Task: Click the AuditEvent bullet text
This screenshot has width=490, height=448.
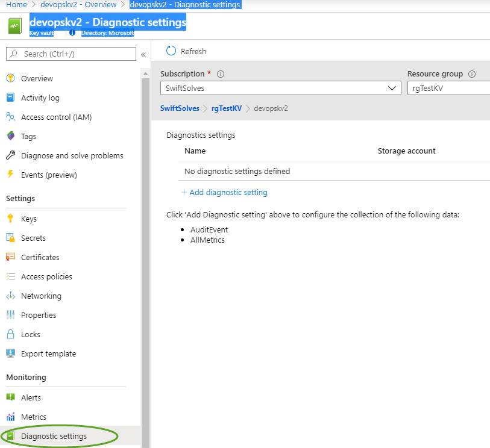Action: click(209, 230)
